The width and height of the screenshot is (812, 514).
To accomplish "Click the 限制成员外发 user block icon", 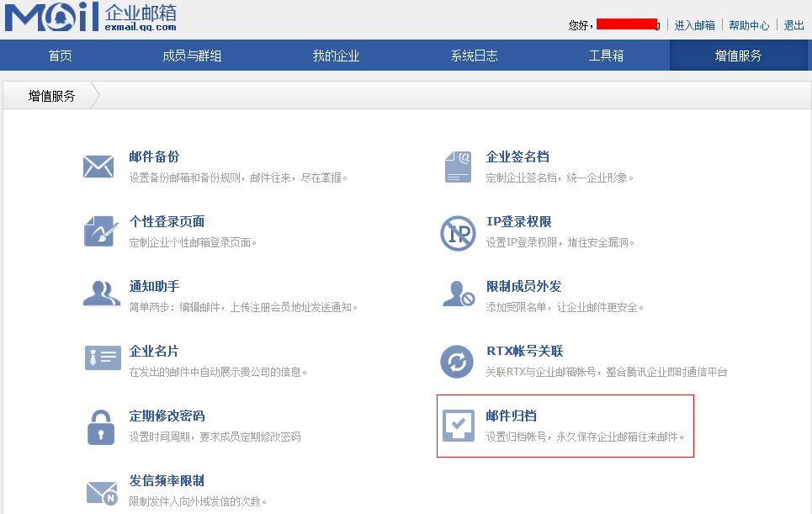I will [459, 295].
